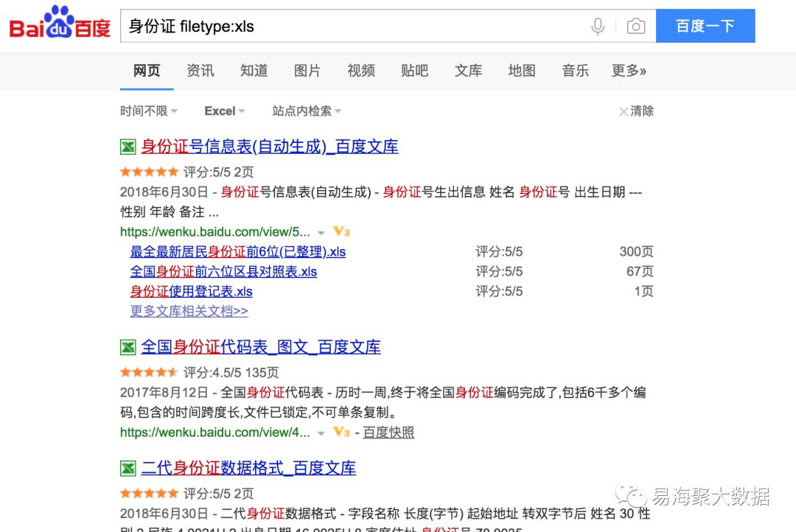This screenshot has width=796, height=532.
Task: Click the microphone voice search icon
Action: tap(598, 27)
